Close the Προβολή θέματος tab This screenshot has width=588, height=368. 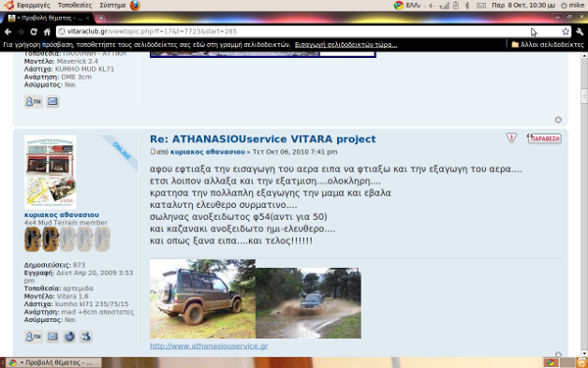(88, 18)
